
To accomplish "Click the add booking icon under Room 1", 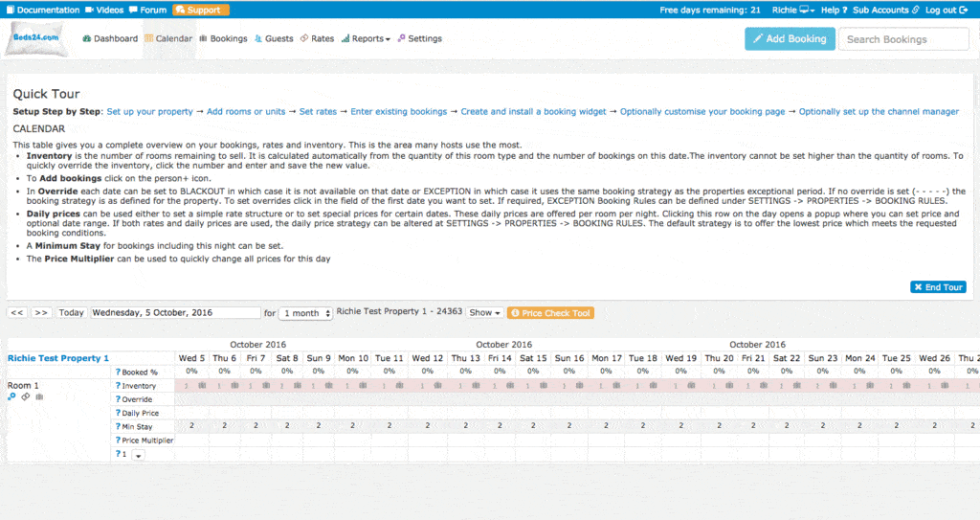I will tap(11, 396).
